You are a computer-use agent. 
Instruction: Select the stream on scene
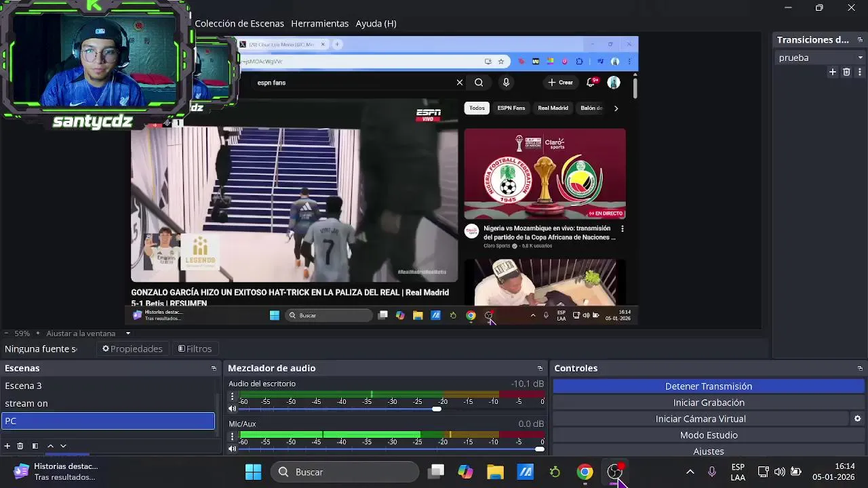point(108,403)
